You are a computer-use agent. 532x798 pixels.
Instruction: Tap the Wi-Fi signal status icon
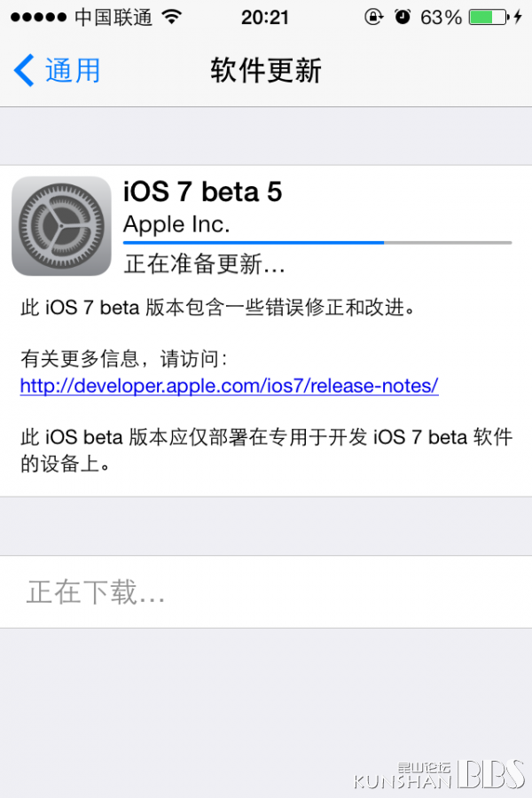tap(172, 18)
